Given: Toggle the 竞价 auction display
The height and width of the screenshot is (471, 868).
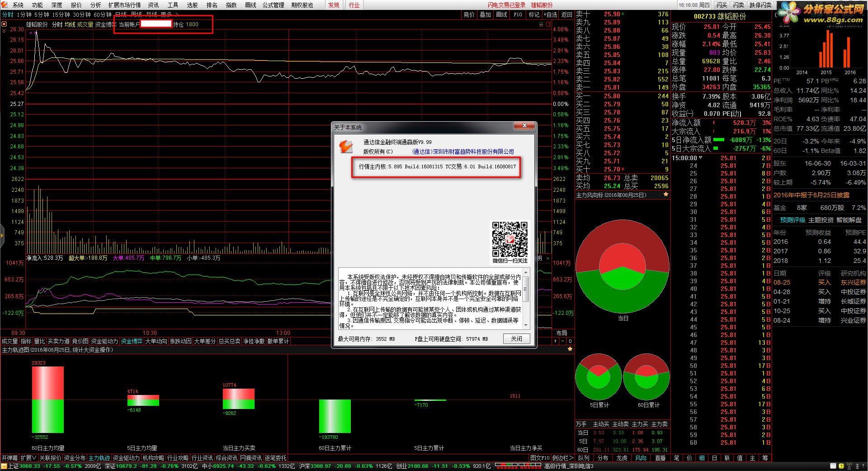Looking at the screenshot, I should (469, 14).
